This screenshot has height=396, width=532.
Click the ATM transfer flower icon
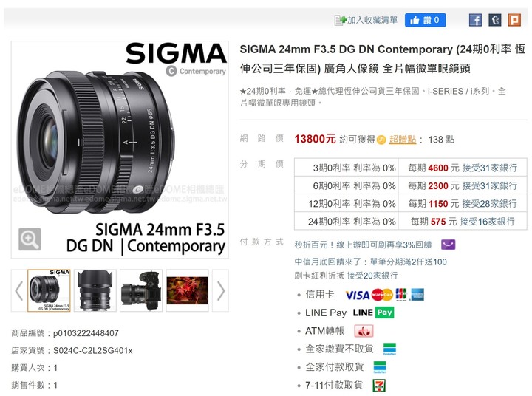click(x=364, y=331)
